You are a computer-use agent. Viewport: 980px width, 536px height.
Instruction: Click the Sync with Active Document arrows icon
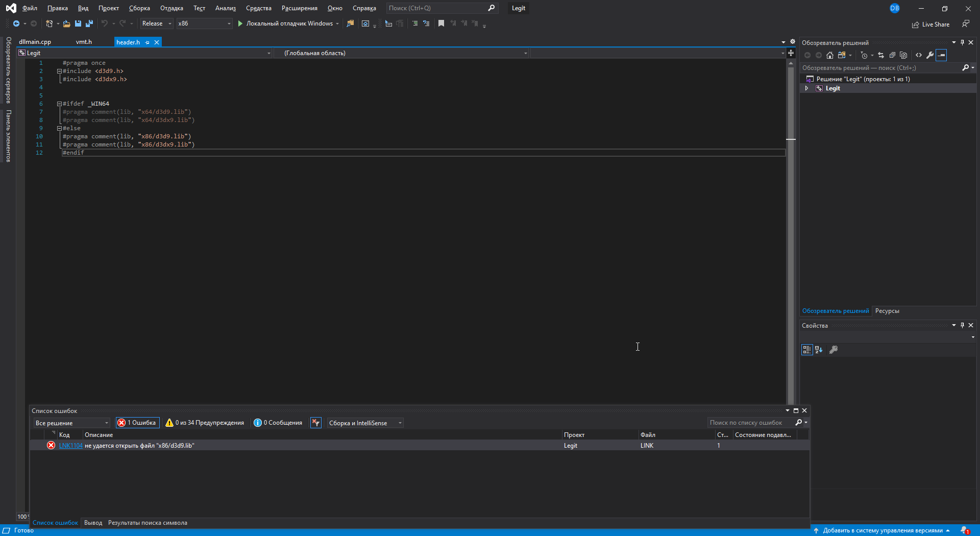(x=881, y=55)
